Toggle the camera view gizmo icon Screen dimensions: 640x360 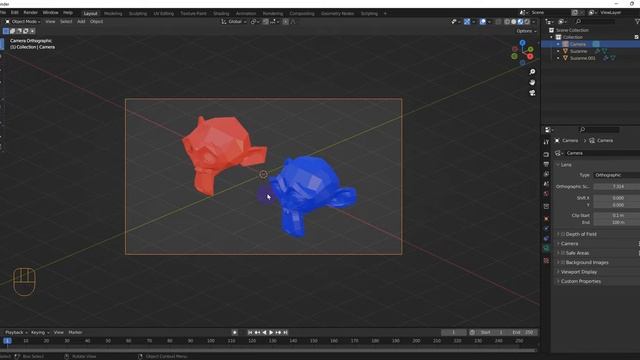[532, 93]
